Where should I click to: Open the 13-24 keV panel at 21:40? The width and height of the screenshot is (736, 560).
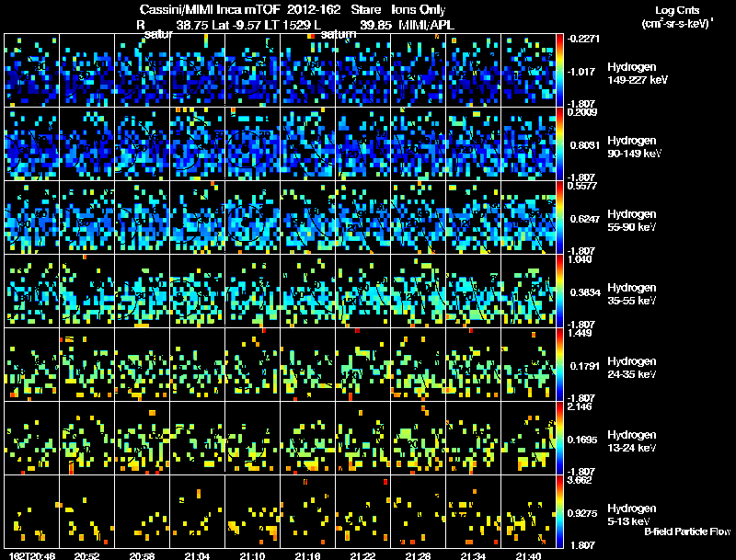point(528,439)
